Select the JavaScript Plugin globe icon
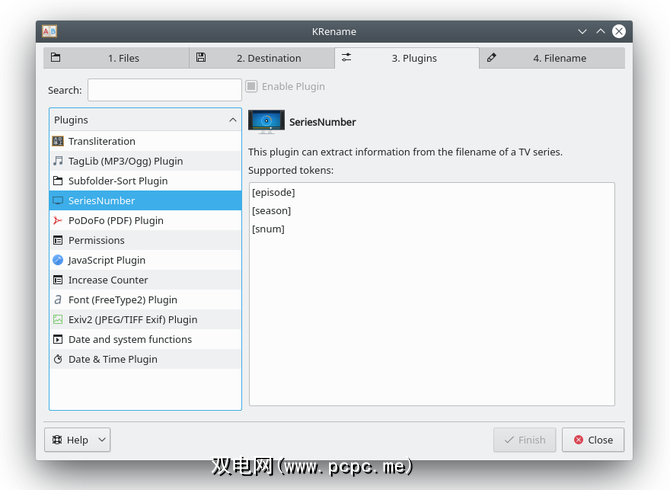Viewport: 670px width, 490px height. click(x=58, y=260)
